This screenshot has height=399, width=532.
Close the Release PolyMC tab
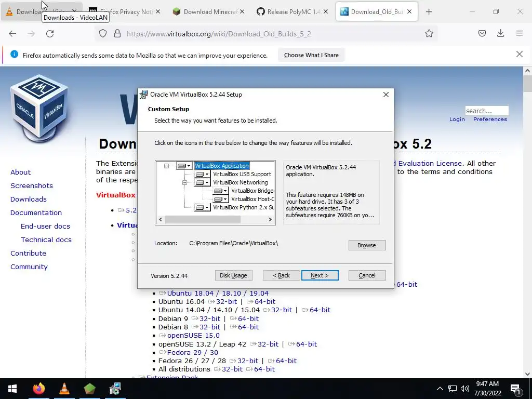pos(326,11)
